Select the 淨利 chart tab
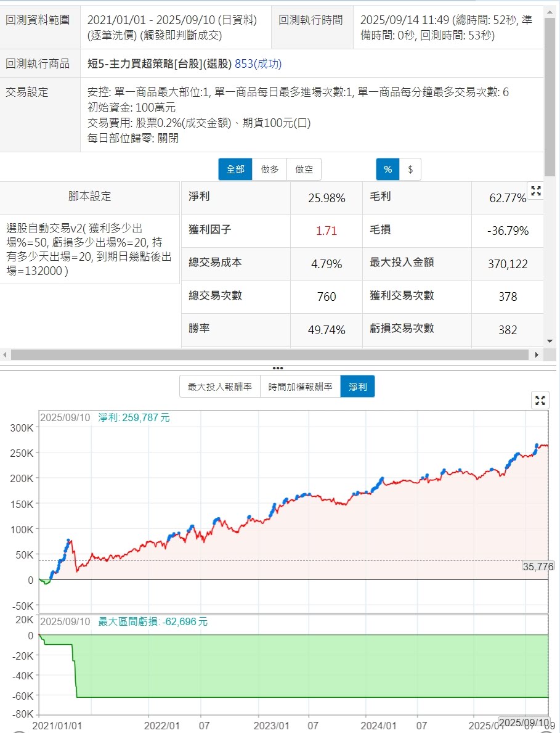 coord(357,387)
